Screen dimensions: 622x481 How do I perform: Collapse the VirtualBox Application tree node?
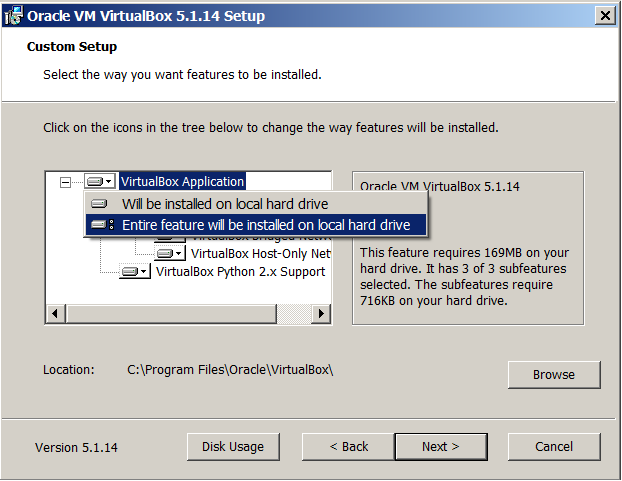click(x=65, y=182)
